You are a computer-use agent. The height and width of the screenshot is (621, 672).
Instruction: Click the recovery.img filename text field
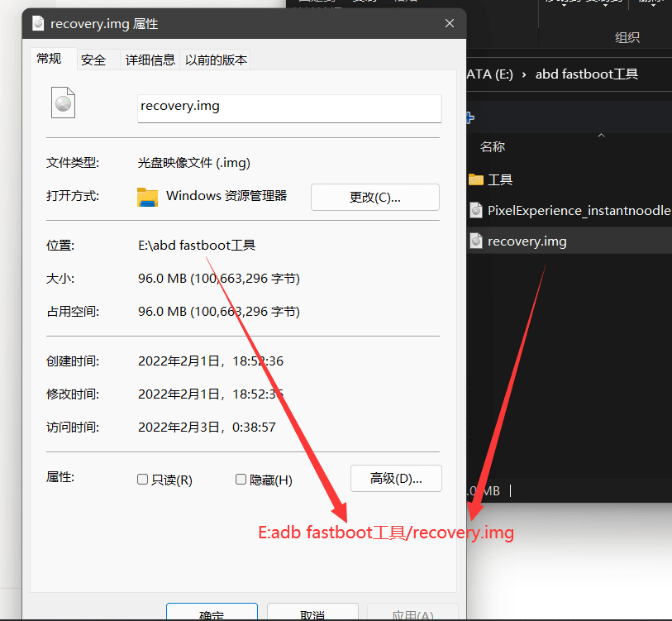[x=289, y=107]
